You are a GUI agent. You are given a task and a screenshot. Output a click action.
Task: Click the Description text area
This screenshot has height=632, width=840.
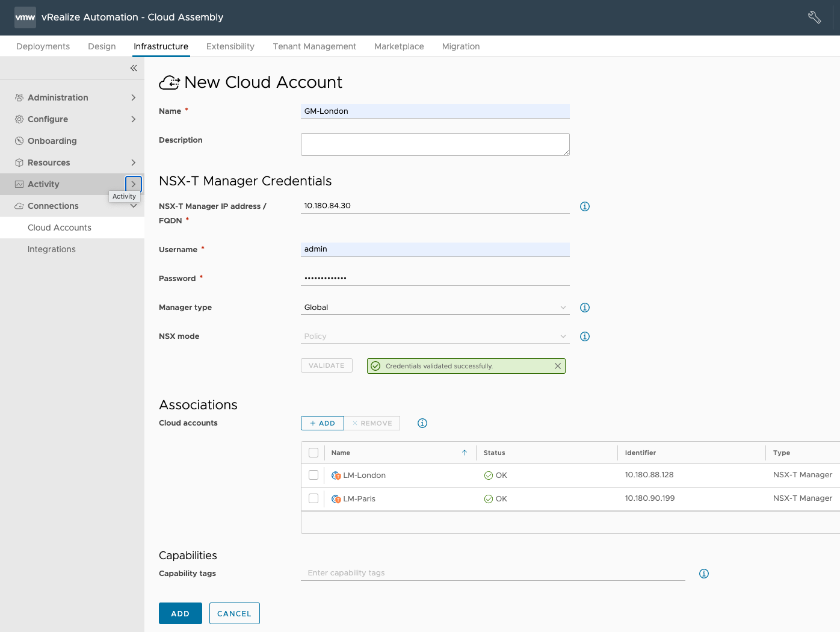434,144
